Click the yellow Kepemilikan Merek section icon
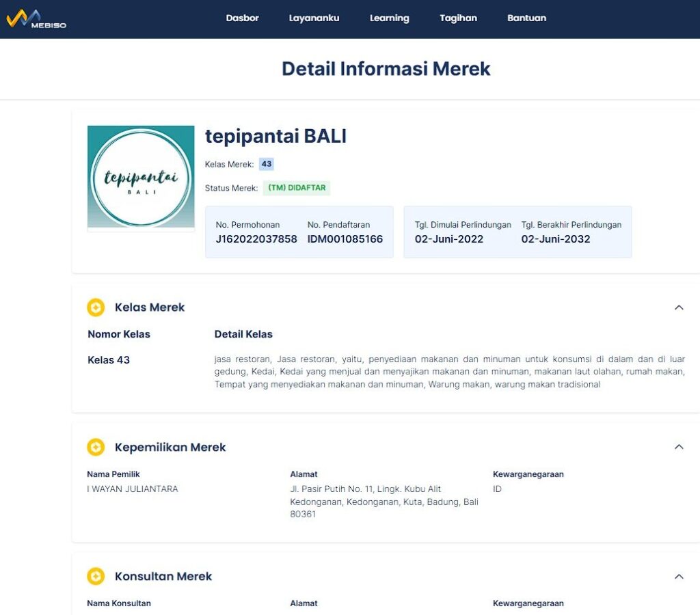The image size is (700, 615). click(x=96, y=448)
